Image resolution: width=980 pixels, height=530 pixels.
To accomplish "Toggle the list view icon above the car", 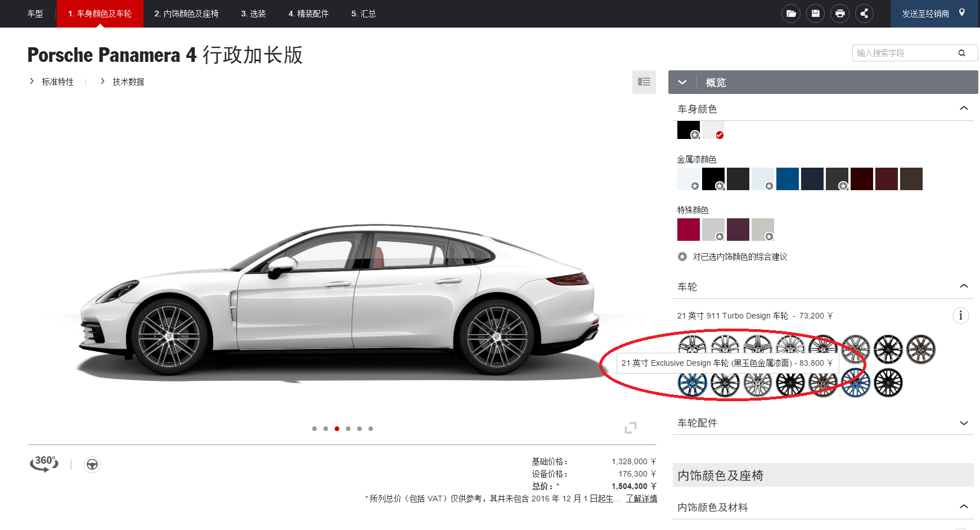I will pos(644,82).
